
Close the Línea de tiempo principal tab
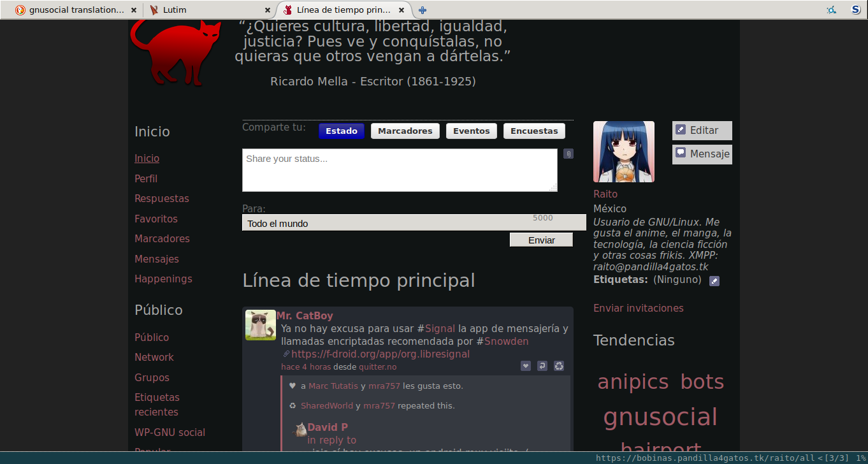(x=403, y=10)
